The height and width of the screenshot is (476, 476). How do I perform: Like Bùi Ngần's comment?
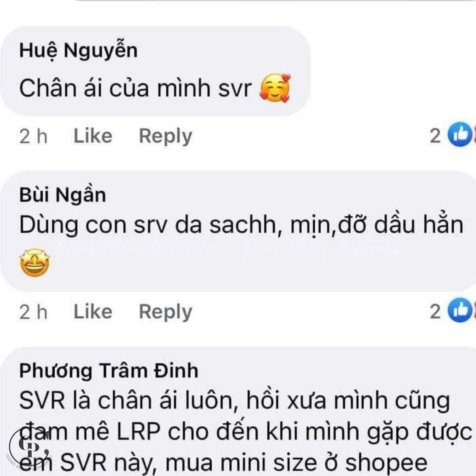click(x=93, y=311)
